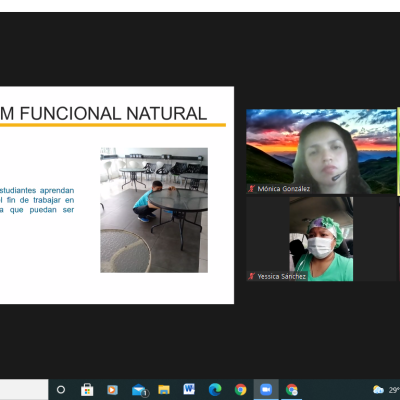Open File Explorer from the taskbar
This screenshot has height=400, width=400.
164,389
